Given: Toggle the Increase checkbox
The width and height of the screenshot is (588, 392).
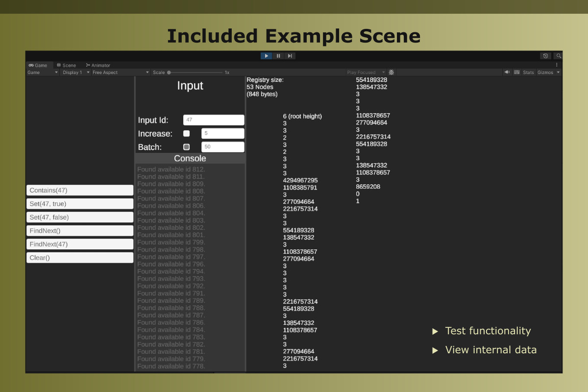Looking at the screenshot, I should (x=186, y=133).
